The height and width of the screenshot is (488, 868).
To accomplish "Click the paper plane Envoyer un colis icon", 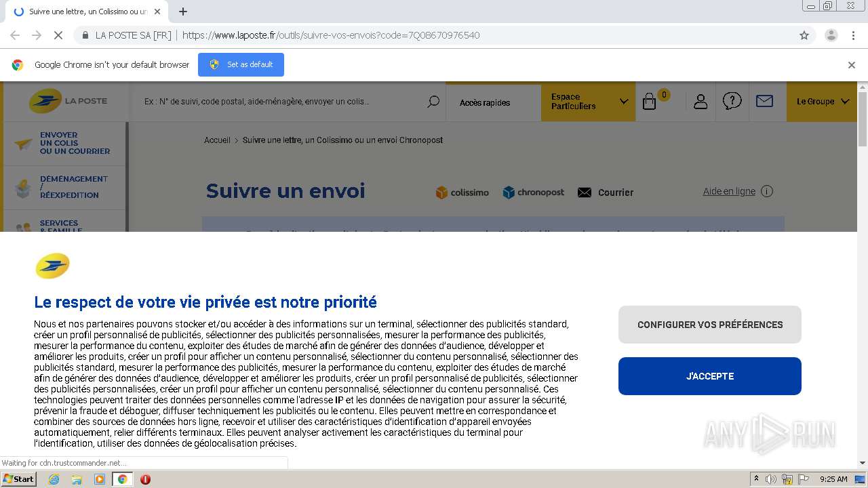I will [x=23, y=144].
